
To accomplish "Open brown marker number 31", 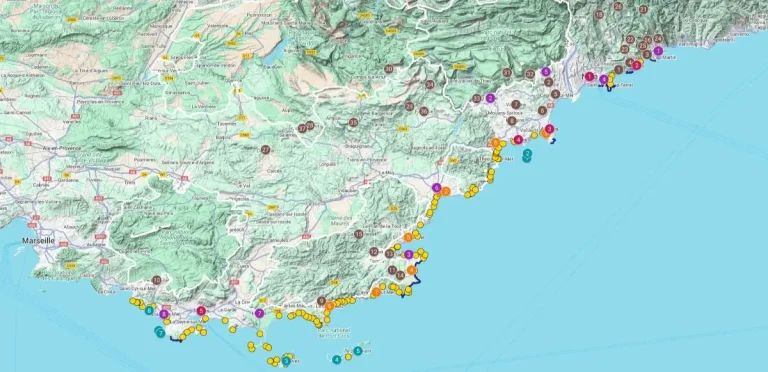I will [x=507, y=73].
